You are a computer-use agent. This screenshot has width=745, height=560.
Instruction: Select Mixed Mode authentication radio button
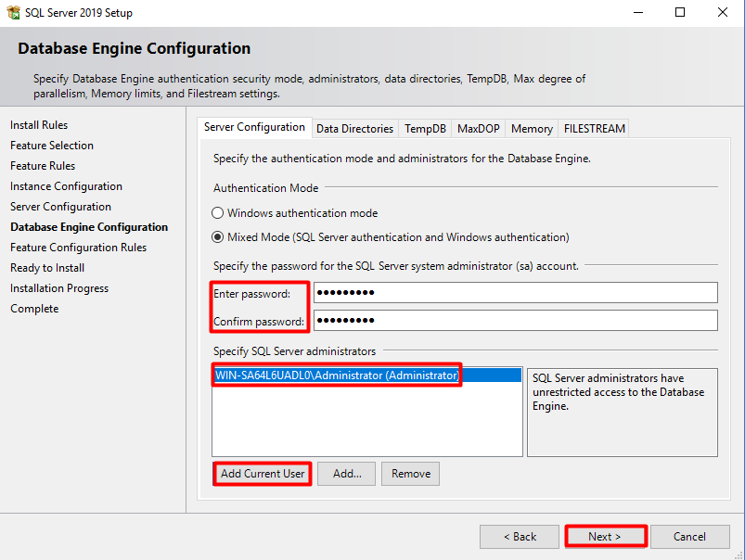218,237
